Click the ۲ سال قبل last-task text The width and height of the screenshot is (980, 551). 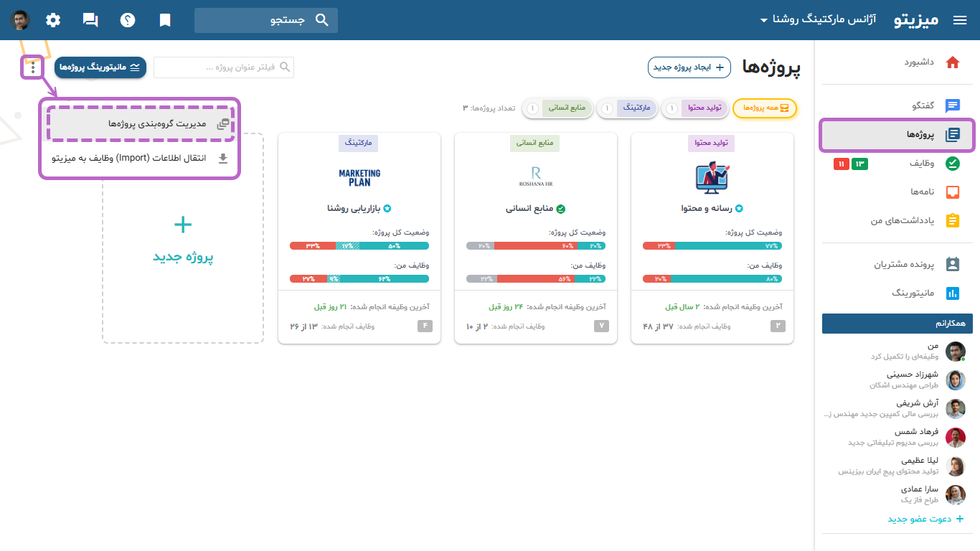point(682,306)
